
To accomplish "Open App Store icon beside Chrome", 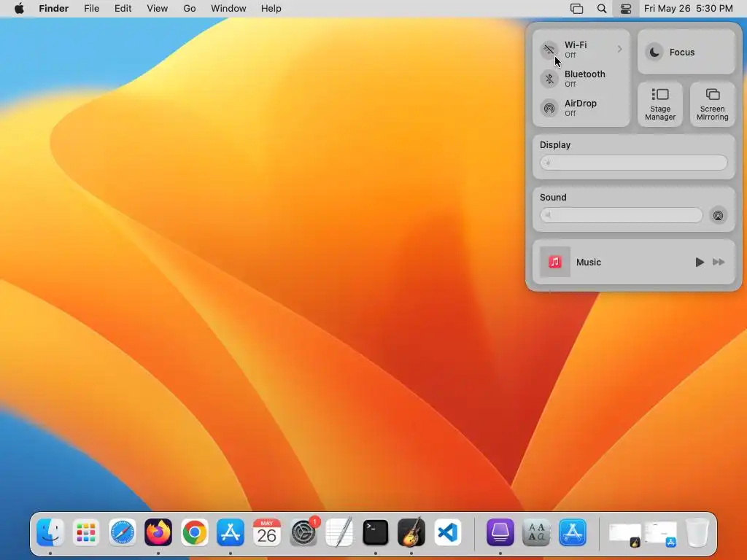I will coord(231,532).
